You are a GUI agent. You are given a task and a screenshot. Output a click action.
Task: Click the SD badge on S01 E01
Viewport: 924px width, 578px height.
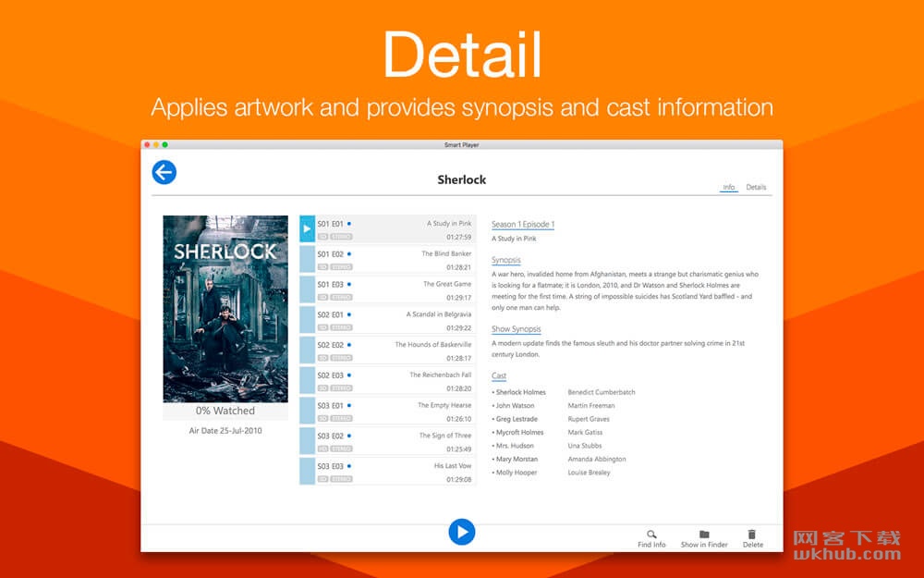pyautogui.click(x=322, y=237)
